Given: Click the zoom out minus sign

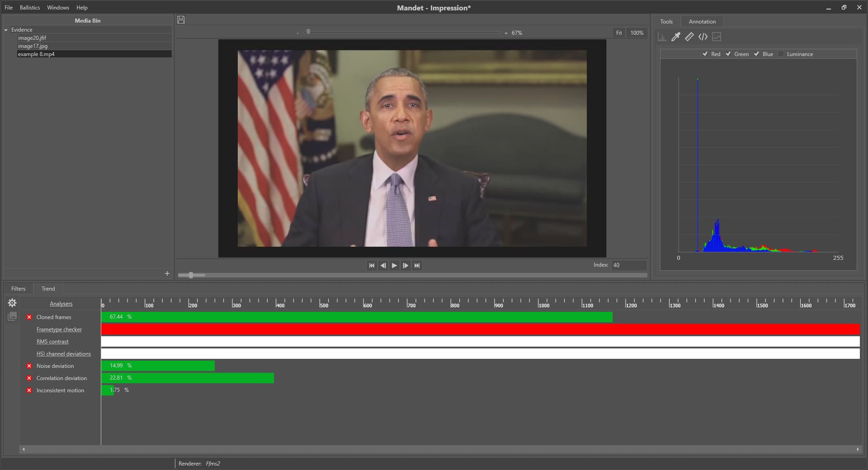Looking at the screenshot, I should (297, 33).
